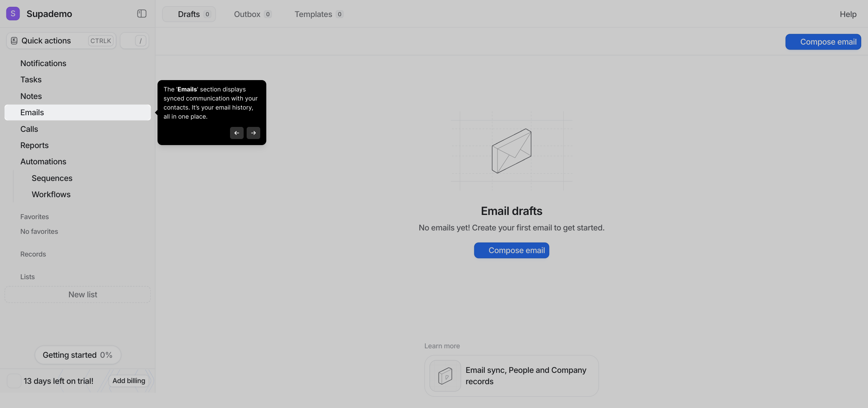Click Add billing button

(x=129, y=381)
